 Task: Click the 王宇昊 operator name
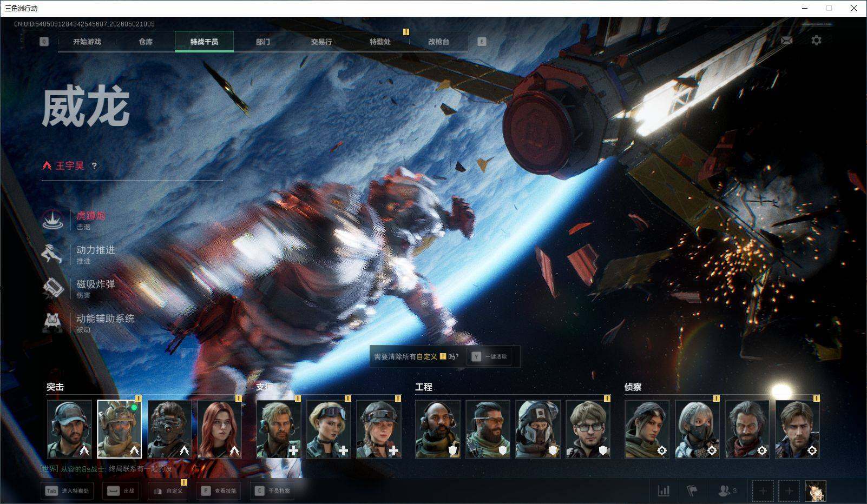(x=70, y=166)
